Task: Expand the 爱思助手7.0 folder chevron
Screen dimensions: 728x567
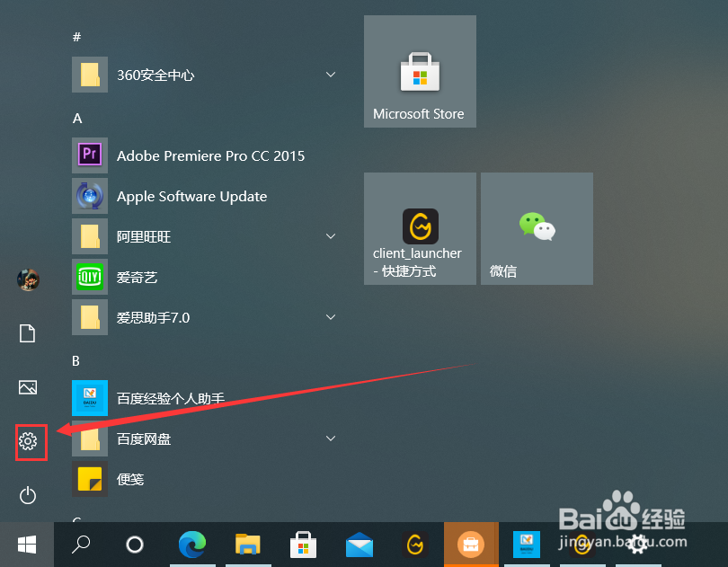Action: click(x=331, y=316)
